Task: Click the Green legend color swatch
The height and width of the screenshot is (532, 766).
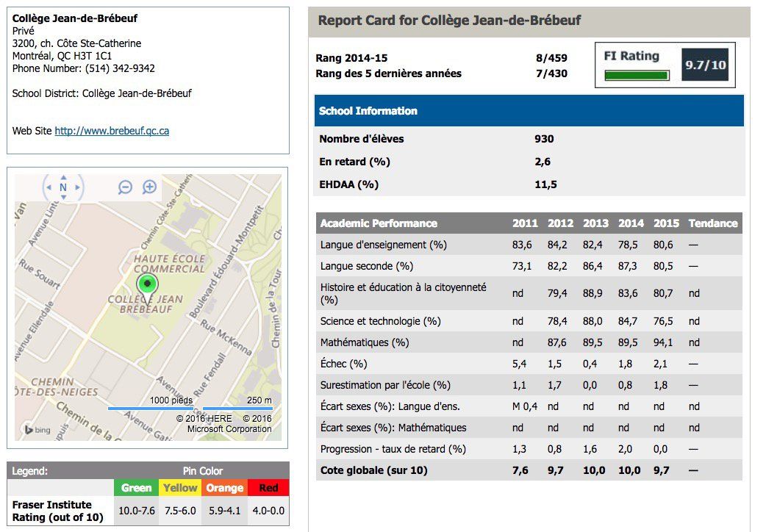Action: tap(136, 488)
